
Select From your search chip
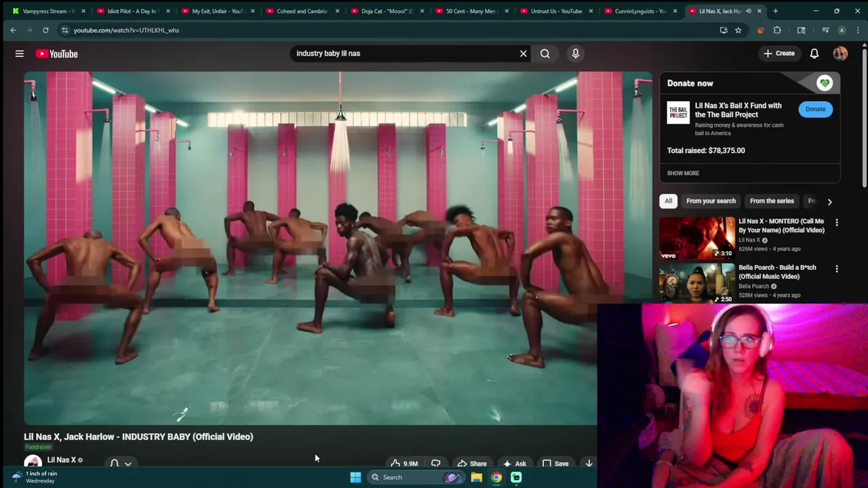pos(711,201)
